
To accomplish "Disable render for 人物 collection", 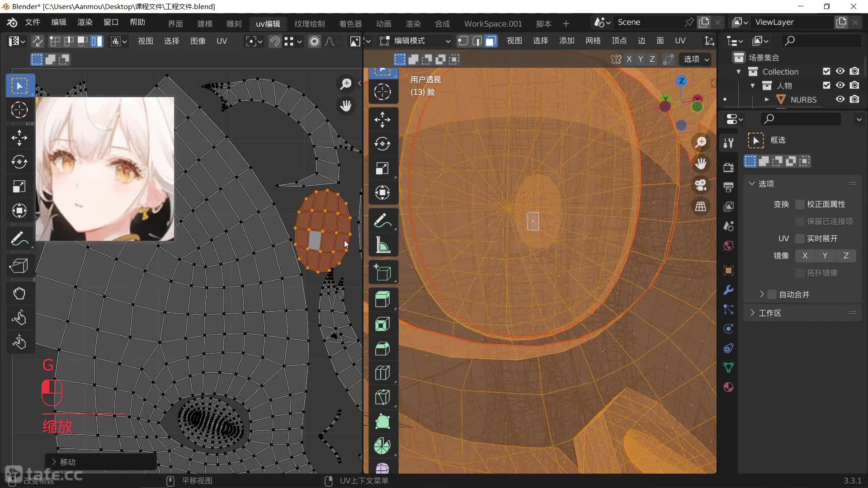I will click(854, 85).
